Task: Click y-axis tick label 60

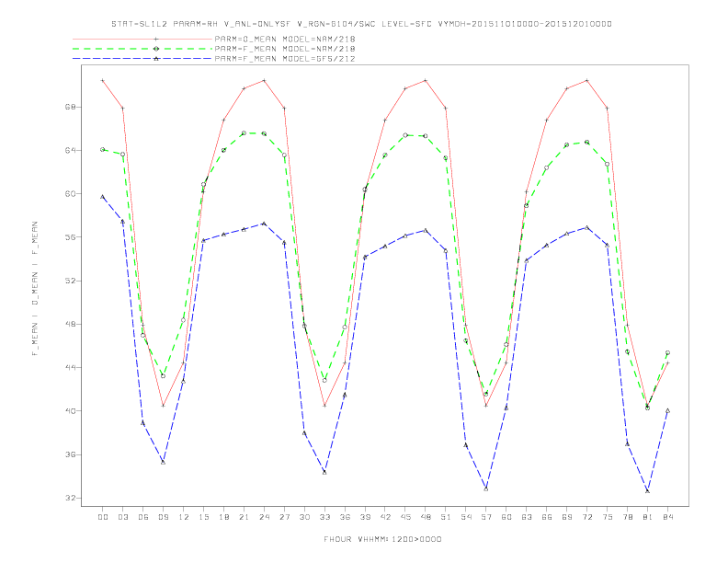Action: point(71,194)
